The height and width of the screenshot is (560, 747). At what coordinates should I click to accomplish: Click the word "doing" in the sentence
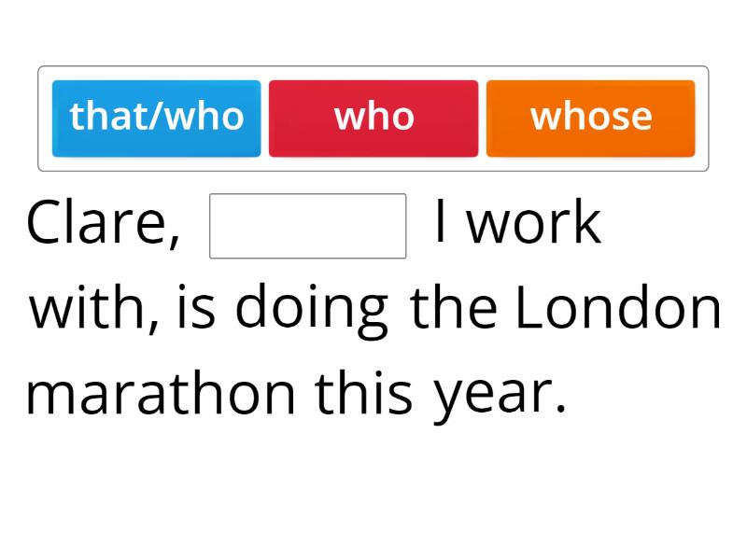[x=312, y=311]
